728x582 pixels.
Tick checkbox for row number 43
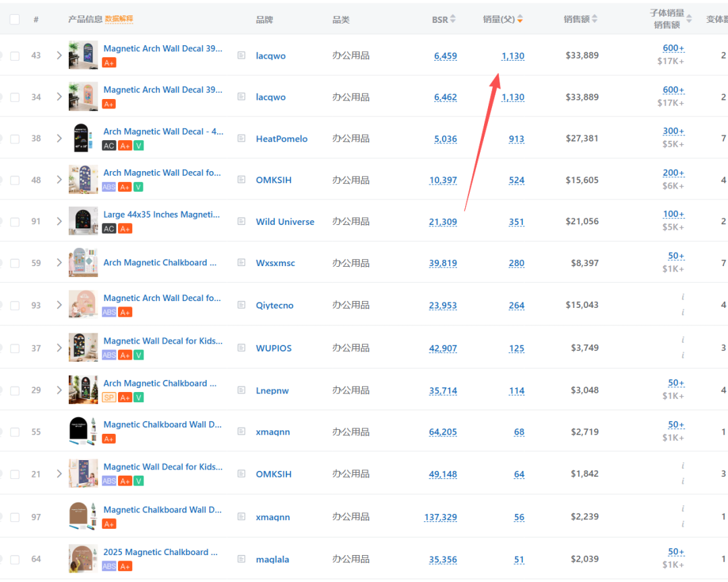[x=15, y=56]
